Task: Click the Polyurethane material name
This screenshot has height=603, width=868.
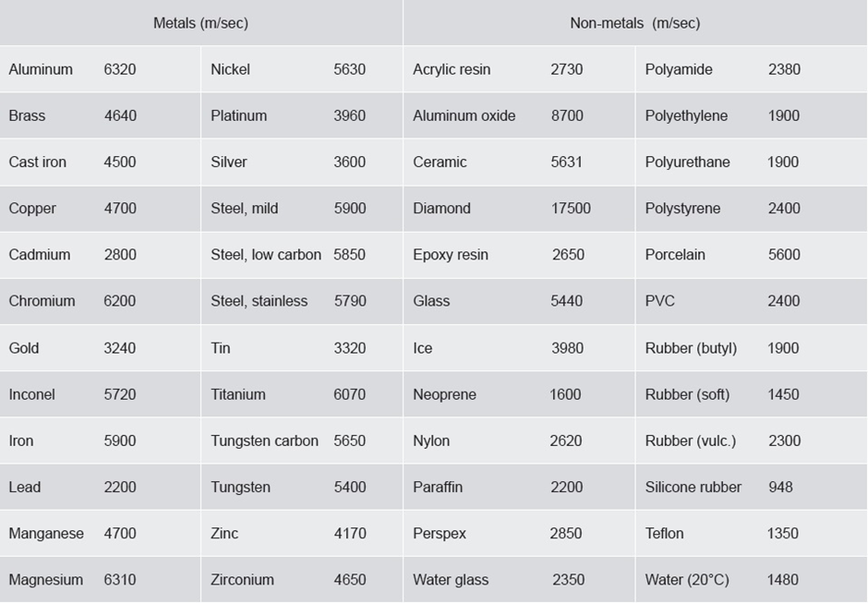Action: pyautogui.click(x=687, y=162)
